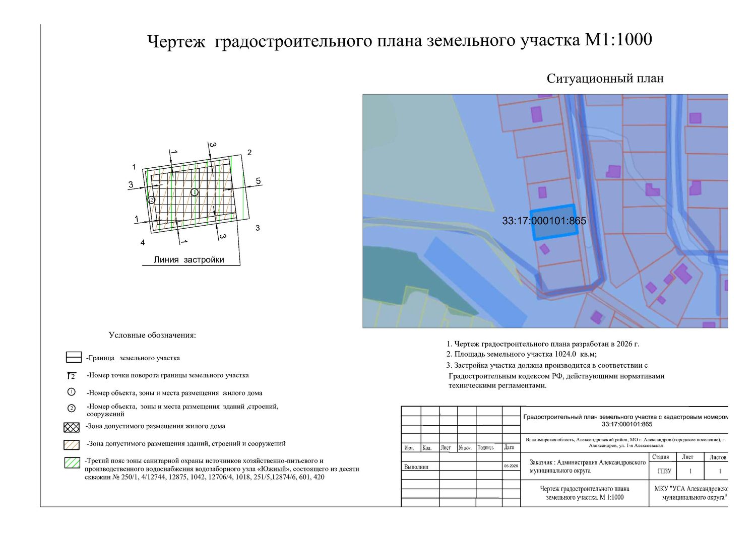
Task: Select the green-hatched sanitary protection zone swatch
Action: 72,462
